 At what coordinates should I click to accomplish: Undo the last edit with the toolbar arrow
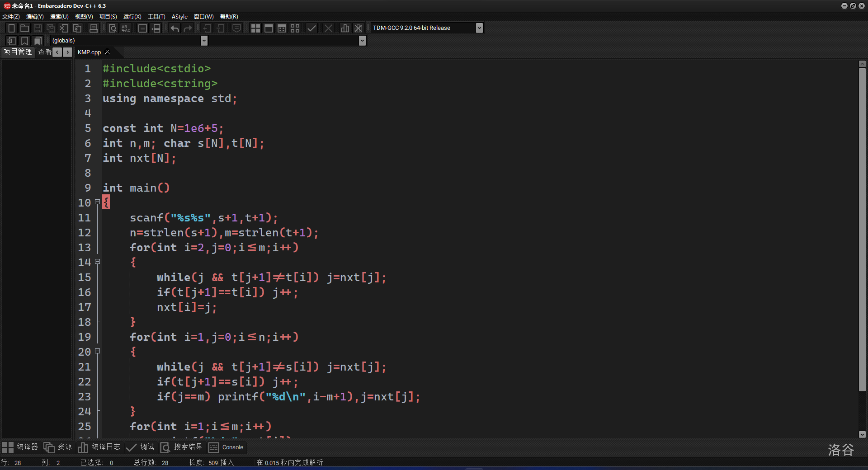(175, 28)
